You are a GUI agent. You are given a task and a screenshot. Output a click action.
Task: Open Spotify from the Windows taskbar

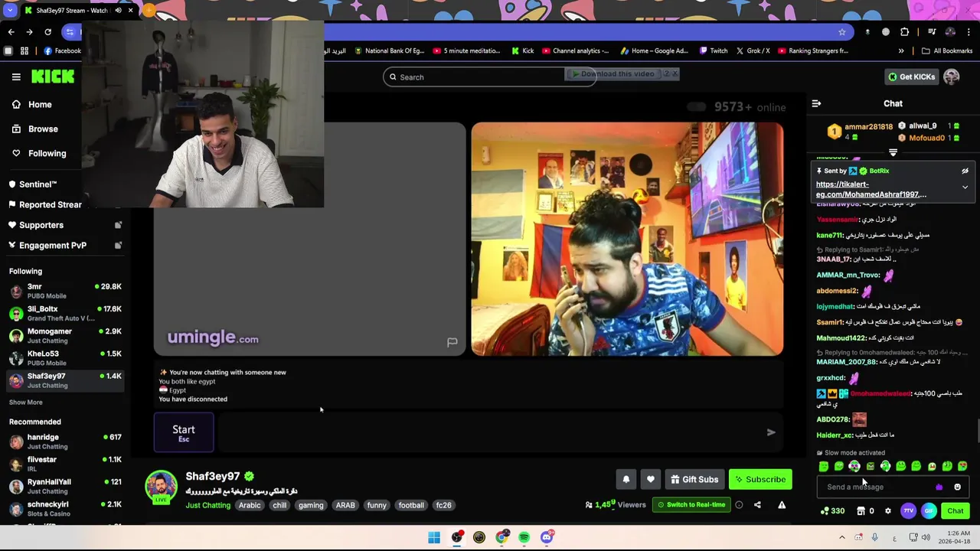[524, 537]
